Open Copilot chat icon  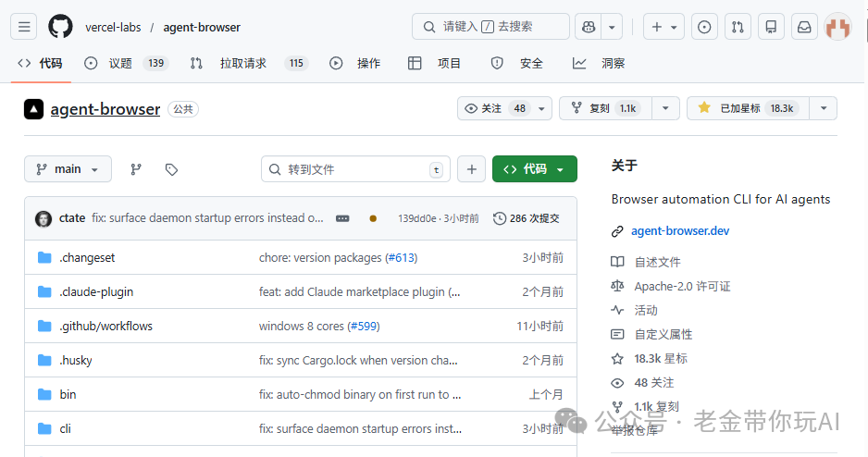588,27
